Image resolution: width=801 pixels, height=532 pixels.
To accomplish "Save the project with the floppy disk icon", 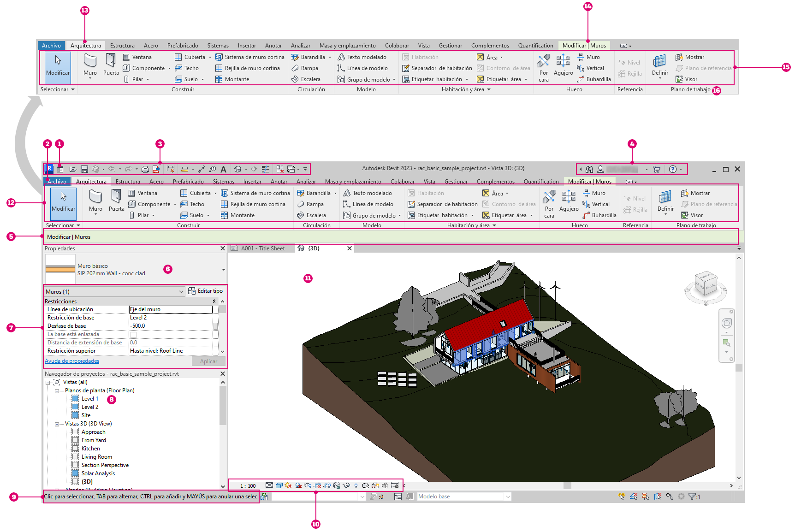I will [x=84, y=169].
